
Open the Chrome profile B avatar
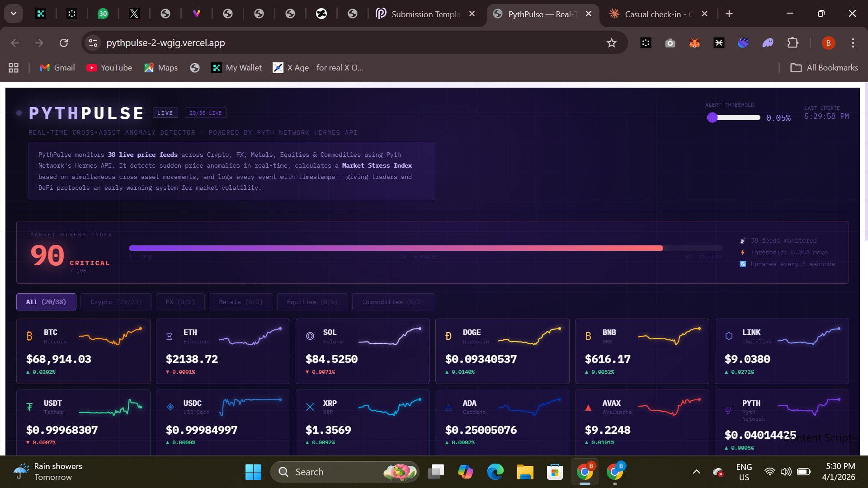[829, 43]
